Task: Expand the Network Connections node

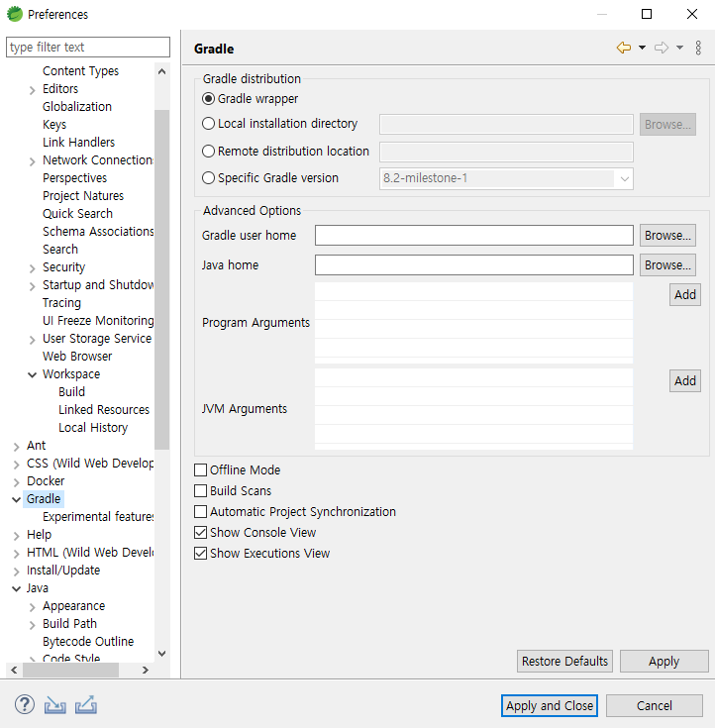Action: click(x=32, y=161)
